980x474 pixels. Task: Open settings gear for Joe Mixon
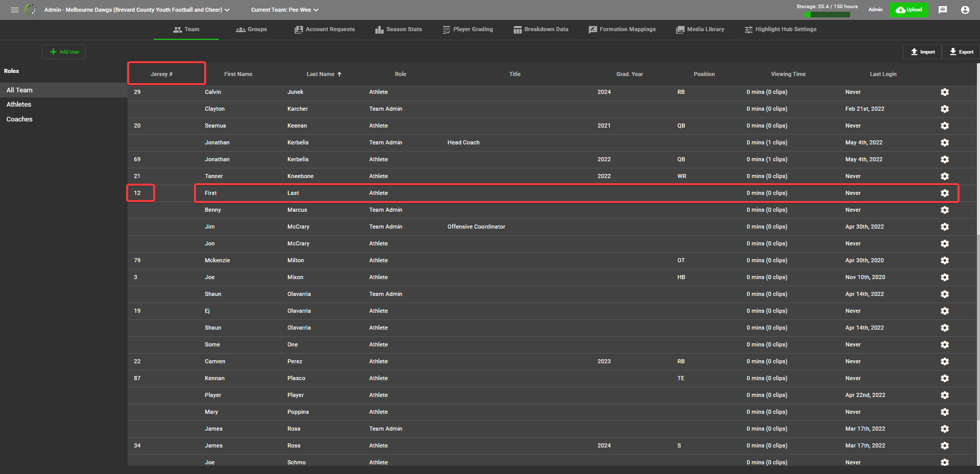tap(945, 277)
